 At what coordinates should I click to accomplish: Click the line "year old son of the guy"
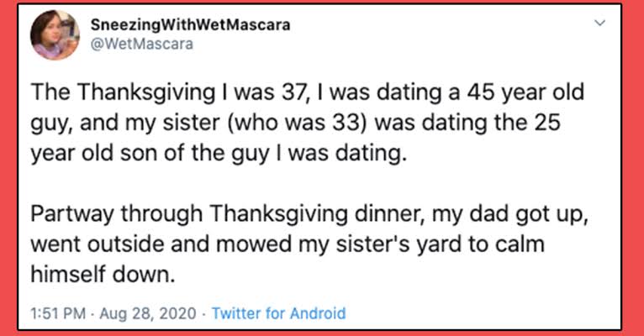tap(219, 153)
